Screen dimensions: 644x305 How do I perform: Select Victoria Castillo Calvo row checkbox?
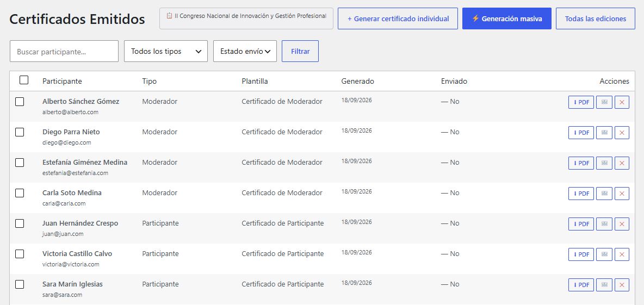[20, 254]
